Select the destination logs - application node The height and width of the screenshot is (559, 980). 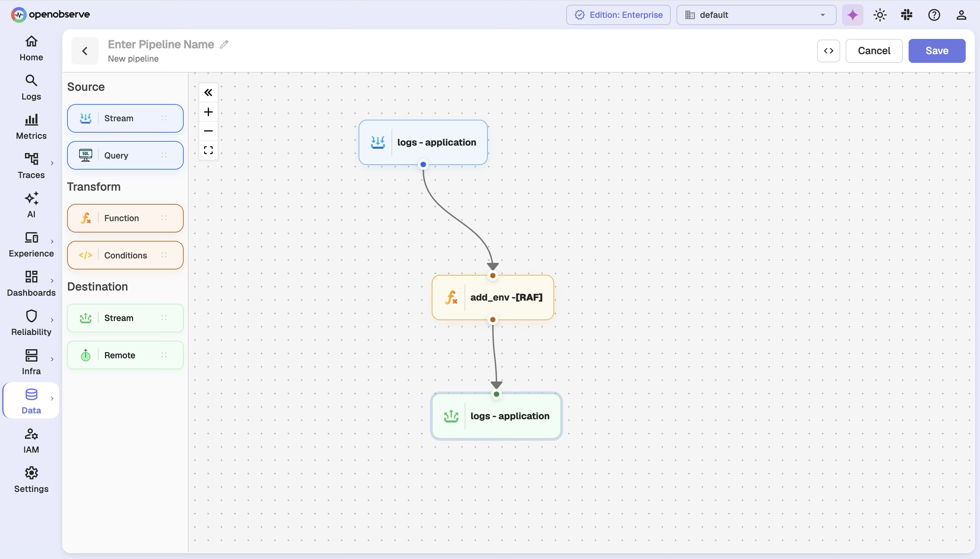496,416
